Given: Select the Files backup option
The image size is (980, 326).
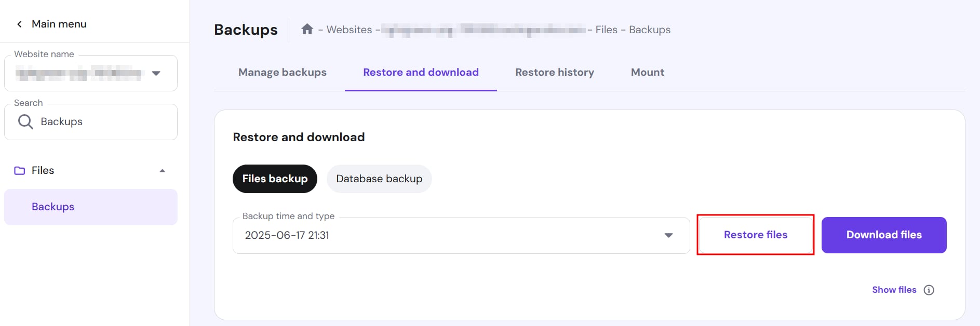Looking at the screenshot, I should (275, 179).
